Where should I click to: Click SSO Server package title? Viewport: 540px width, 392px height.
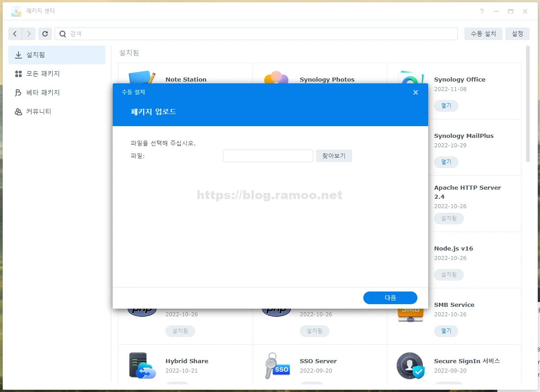click(x=318, y=361)
